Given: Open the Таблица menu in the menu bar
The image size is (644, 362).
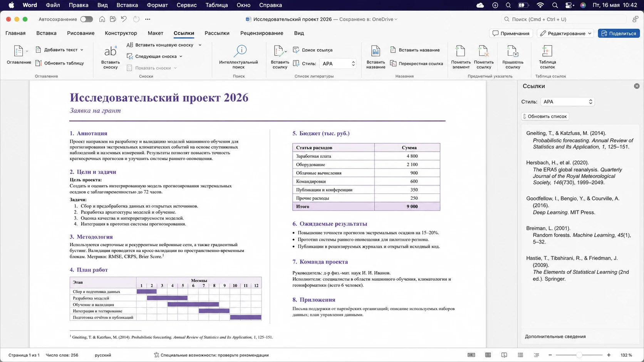Looking at the screenshot, I should [216, 5].
